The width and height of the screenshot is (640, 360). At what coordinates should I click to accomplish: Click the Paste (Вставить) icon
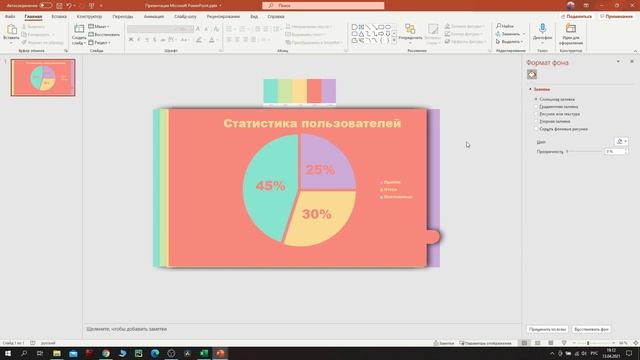coord(11,30)
